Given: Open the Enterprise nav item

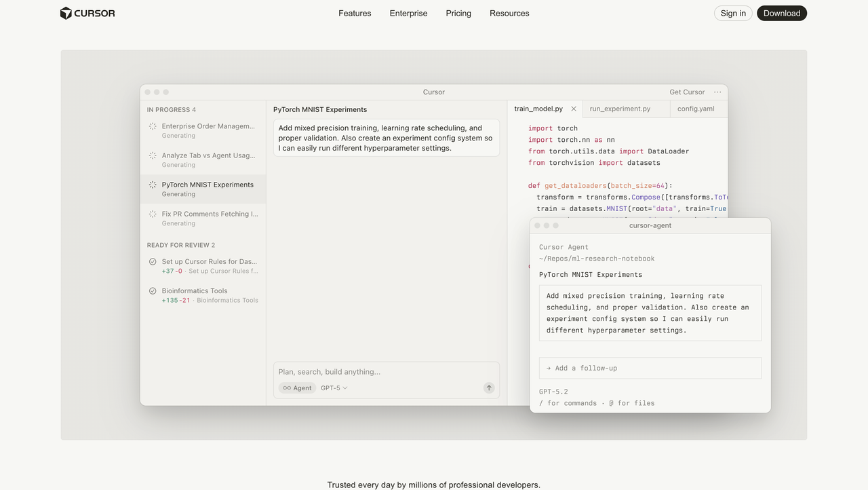Looking at the screenshot, I should 408,13.
